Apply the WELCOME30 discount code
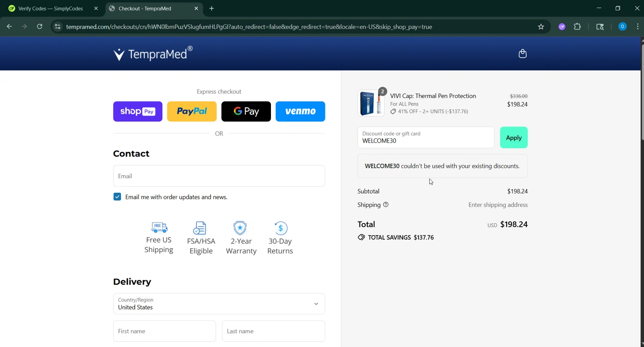Screen dimensions: 644x347 pos(513,137)
